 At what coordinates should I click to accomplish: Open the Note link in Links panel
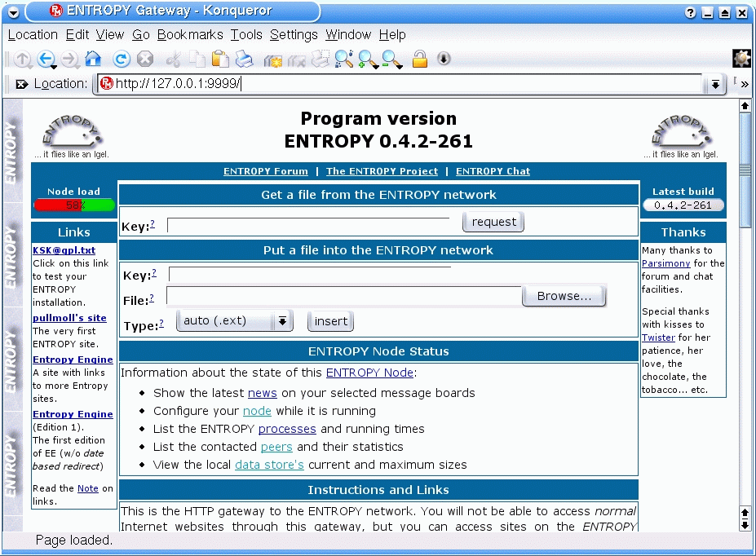coord(88,488)
